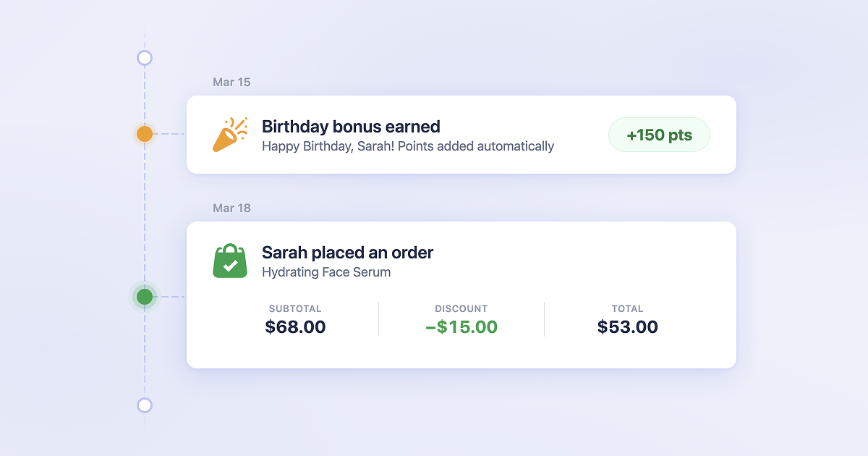Click the Hydrating Face Serum product name

coord(325,272)
